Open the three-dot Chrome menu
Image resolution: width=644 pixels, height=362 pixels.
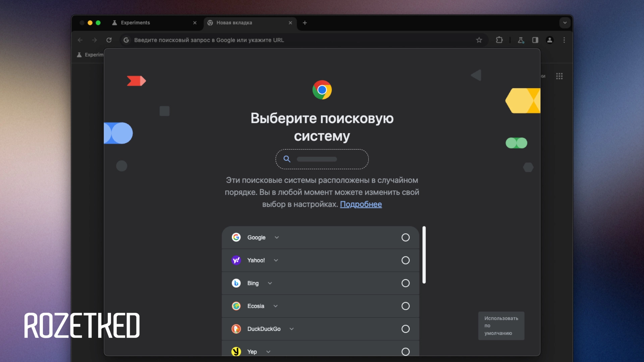(564, 40)
